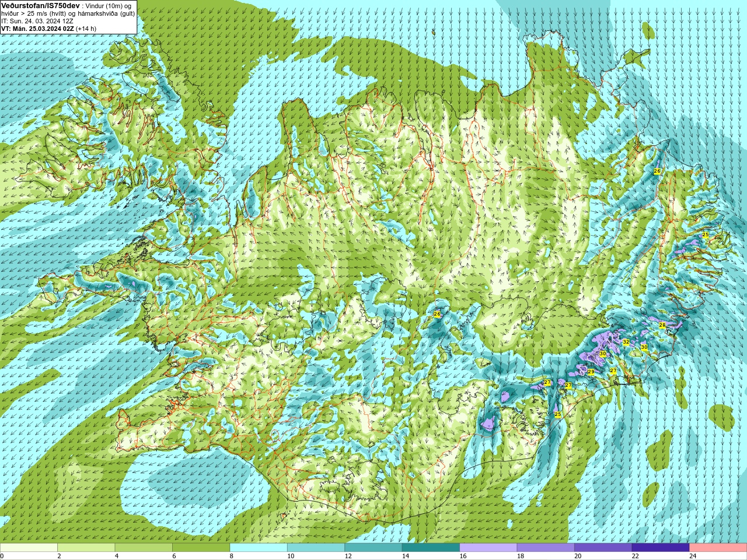This screenshot has height=560, width=747.
Task: Click the legend scale number 22
Action: pos(636,556)
